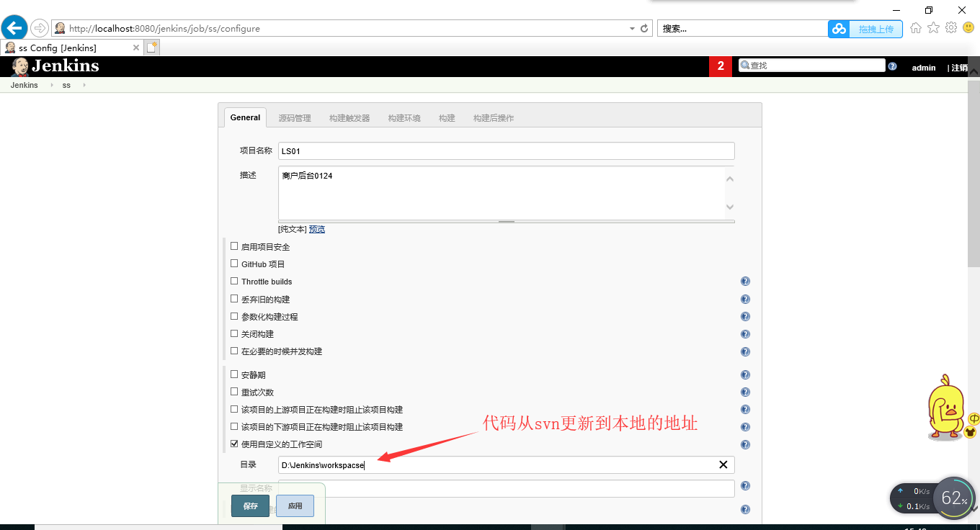Open help for 上游项目 blocking option
This screenshot has width=980, height=530.
coord(745,410)
